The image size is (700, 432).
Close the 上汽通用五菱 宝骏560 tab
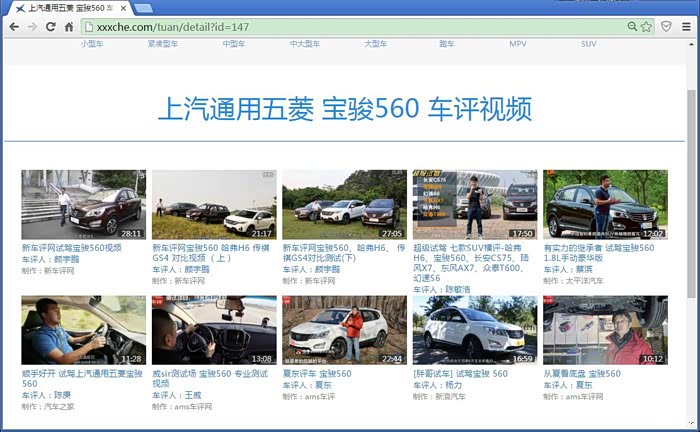tap(124, 8)
